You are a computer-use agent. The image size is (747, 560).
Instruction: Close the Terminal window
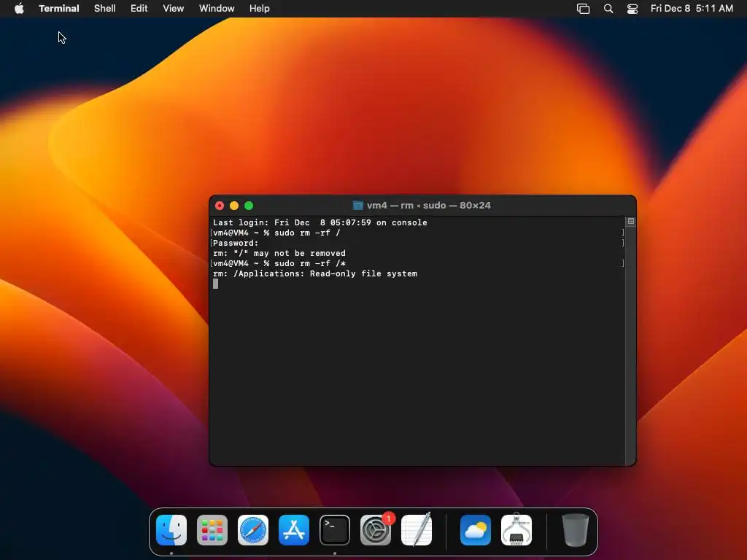[220, 206]
